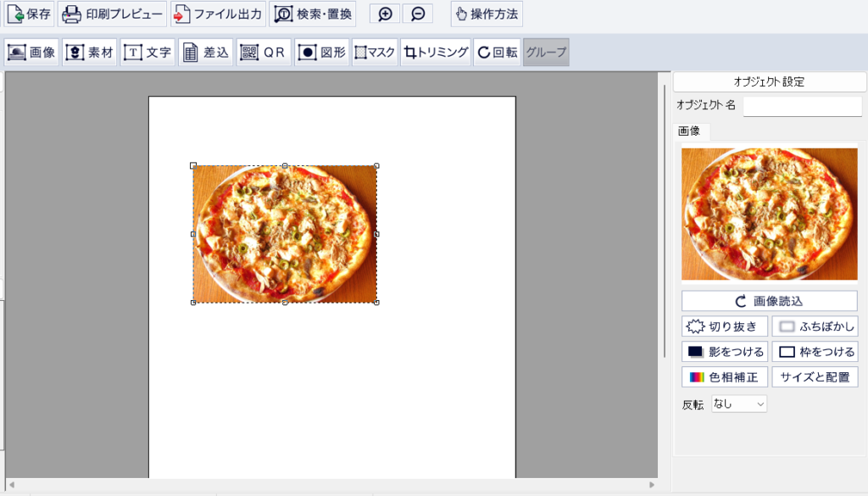Click 画像読込 to reload image
The image size is (868, 496).
point(770,301)
